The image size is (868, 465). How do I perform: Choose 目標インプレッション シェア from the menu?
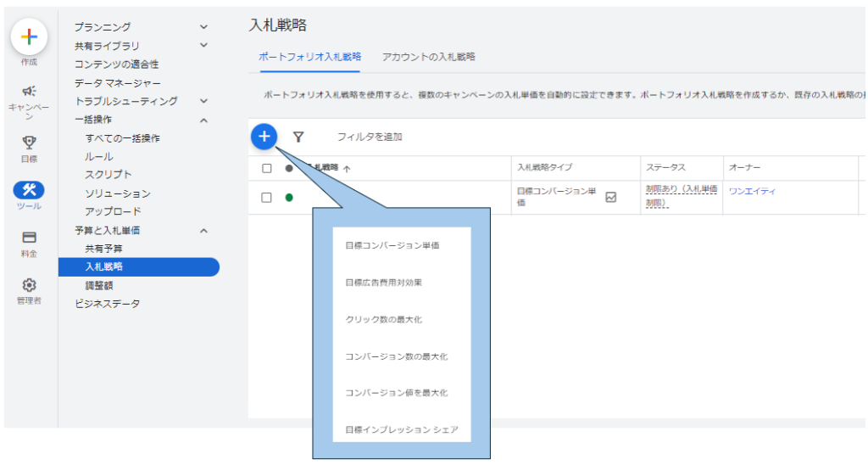[x=402, y=429]
